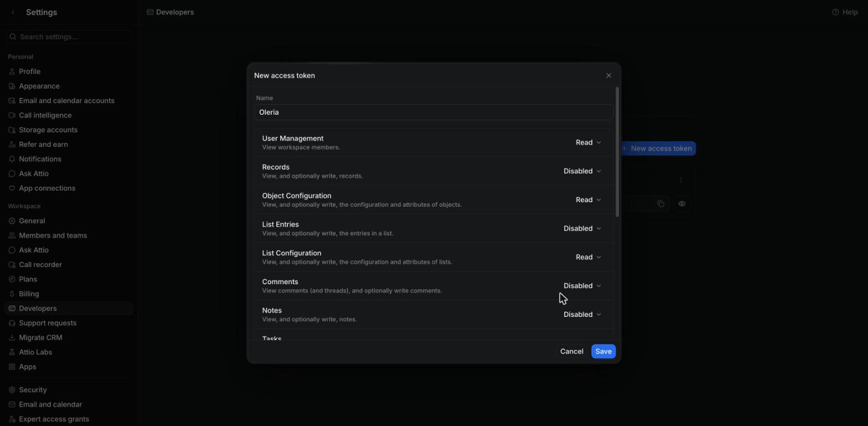The width and height of the screenshot is (868, 426).
Task: Click the Developers icon in sidebar
Action: (12, 309)
